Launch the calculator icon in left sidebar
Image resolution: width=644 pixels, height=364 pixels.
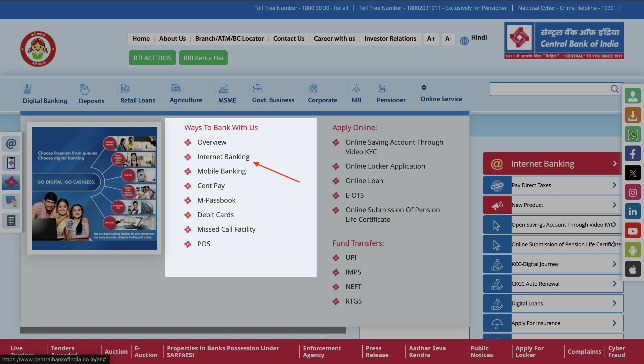click(11, 221)
